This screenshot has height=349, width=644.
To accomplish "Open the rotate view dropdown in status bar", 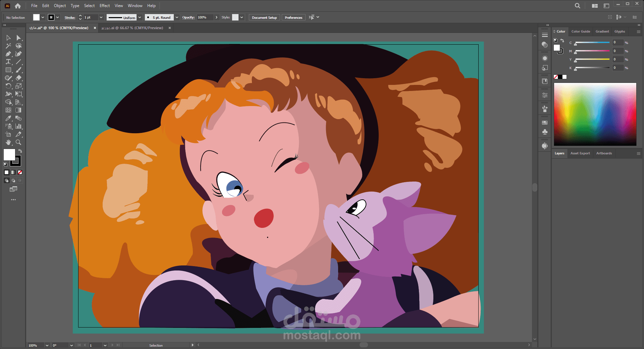I will (x=71, y=345).
